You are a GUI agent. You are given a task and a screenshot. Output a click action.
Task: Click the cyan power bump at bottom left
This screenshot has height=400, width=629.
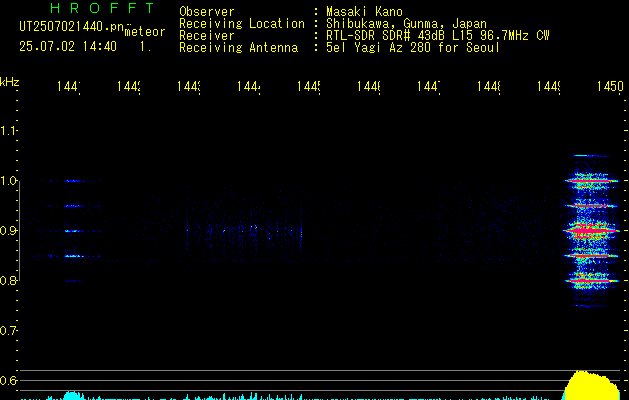coord(72,396)
